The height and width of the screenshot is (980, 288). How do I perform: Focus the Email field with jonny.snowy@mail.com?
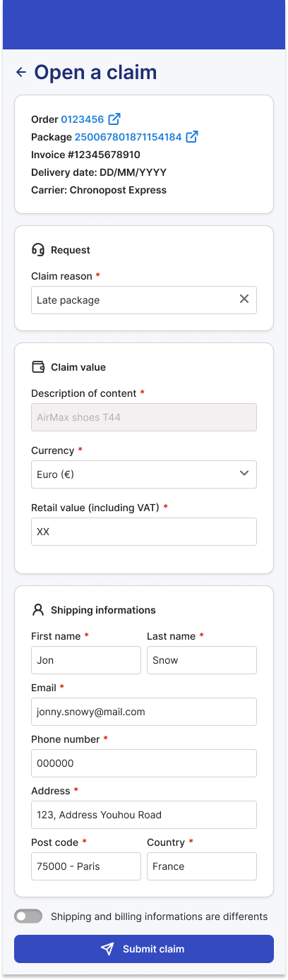point(144,712)
